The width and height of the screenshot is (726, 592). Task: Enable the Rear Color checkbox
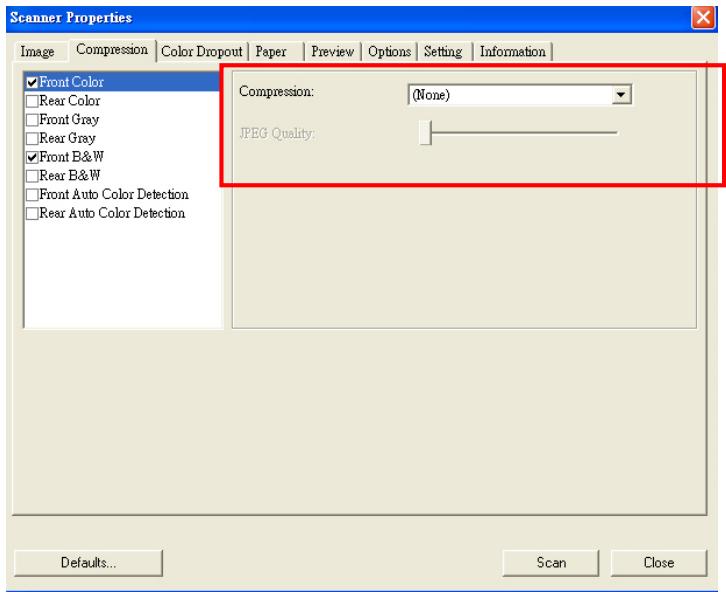[x=32, y=101]
